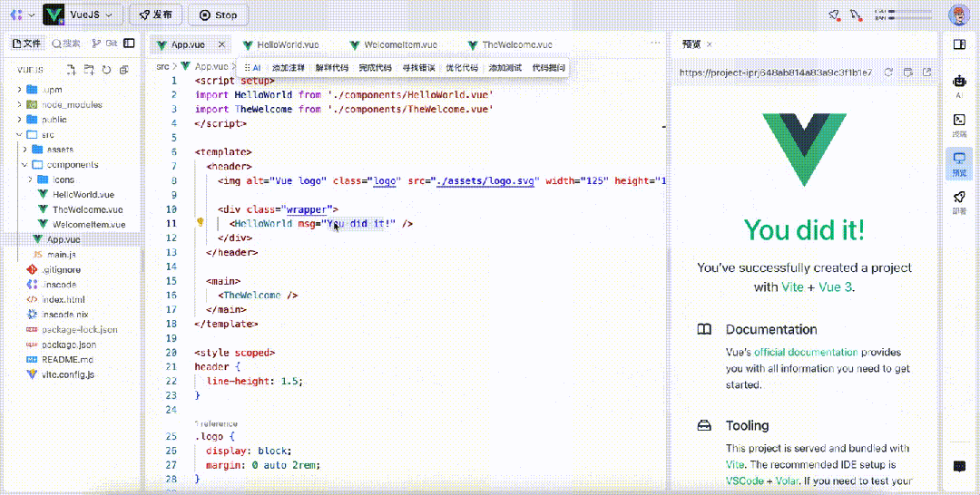This screenshot has width=980, height=495.
Task: Switch to the 搜索 search tab
Action: 66,44
